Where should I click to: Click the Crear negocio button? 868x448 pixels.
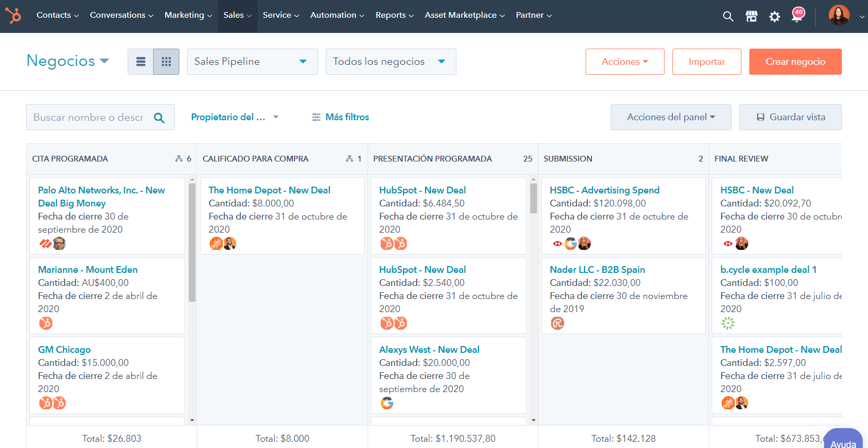pyautogui.click(x=795, y=62)
